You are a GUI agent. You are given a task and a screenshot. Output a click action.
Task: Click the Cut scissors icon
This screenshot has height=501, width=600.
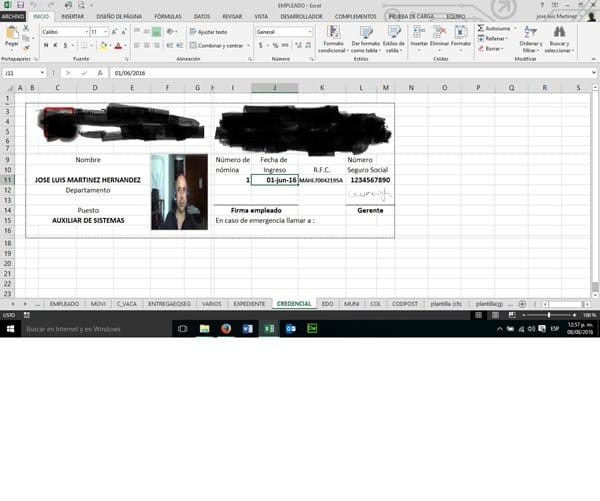(x=26, y=28)
